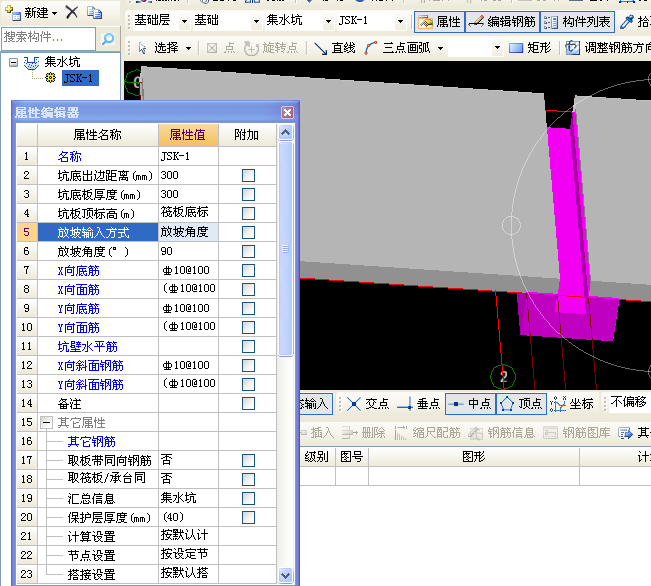
Task: Check 附加 box for 坑壁水平筋
Action: 248,346
